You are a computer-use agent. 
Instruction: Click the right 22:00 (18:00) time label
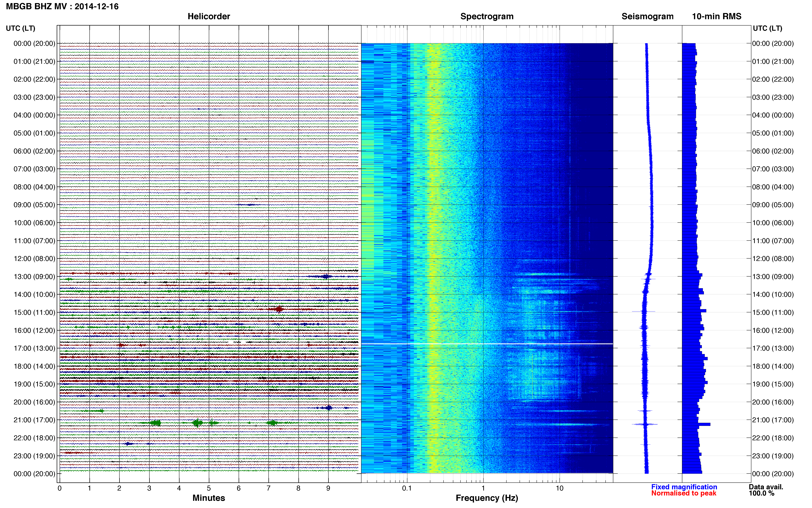point(773,438)
